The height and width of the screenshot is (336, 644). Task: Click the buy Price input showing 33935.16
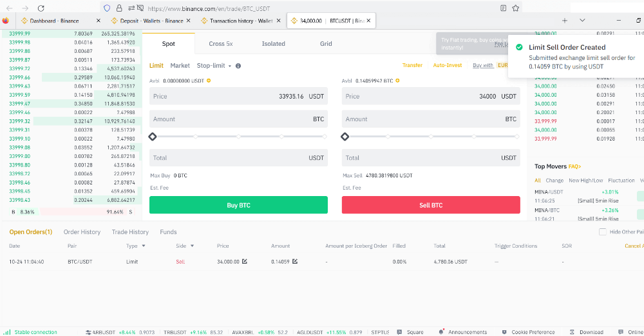[x=239, y=96]
